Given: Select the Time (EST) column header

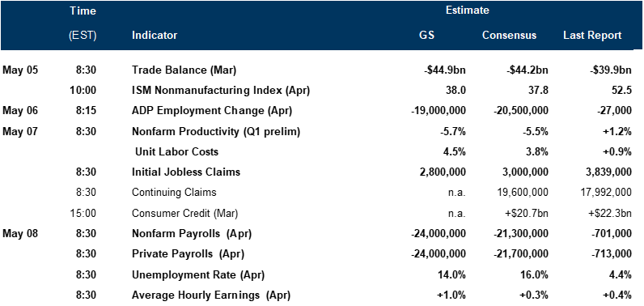Looking at the screenshot, I should click(x=83, y=23).
